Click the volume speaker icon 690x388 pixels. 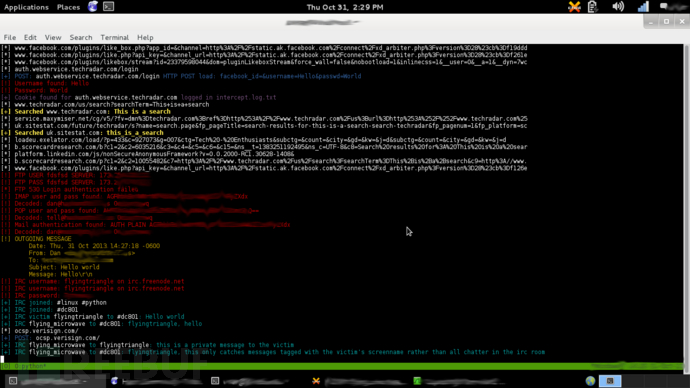[618, 7]
